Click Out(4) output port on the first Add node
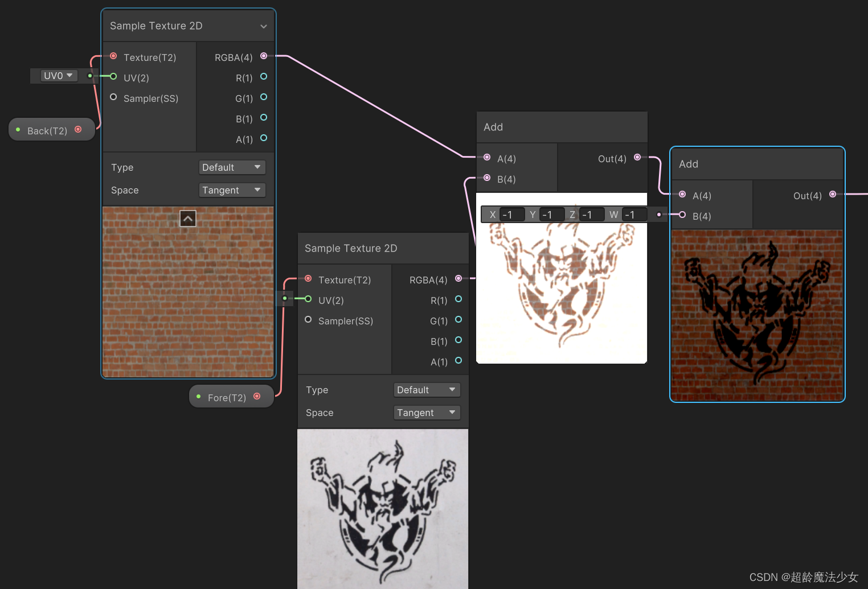The image size is (868, 589). click(x=637, y=157)
